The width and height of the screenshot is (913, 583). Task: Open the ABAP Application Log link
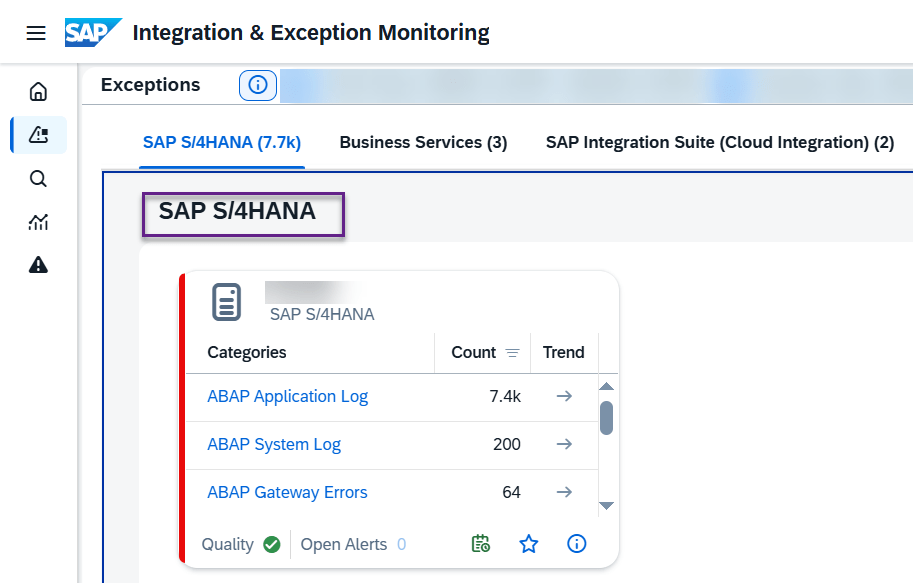click(x=287, y=397)
